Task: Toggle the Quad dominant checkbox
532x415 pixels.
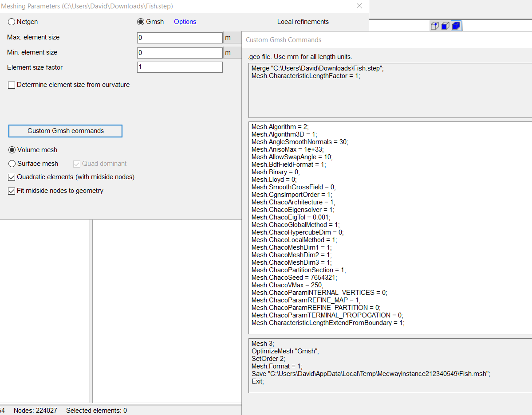Action: [100, 164]
